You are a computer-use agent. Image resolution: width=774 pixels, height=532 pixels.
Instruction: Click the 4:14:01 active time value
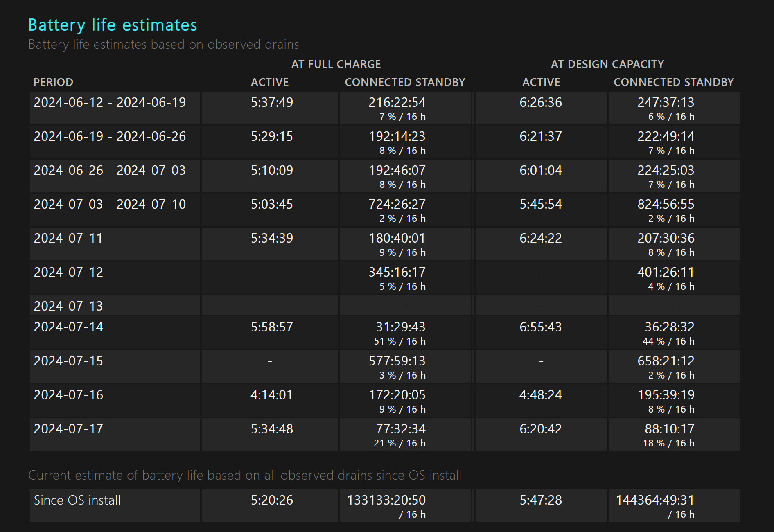(x=272, y=395)
